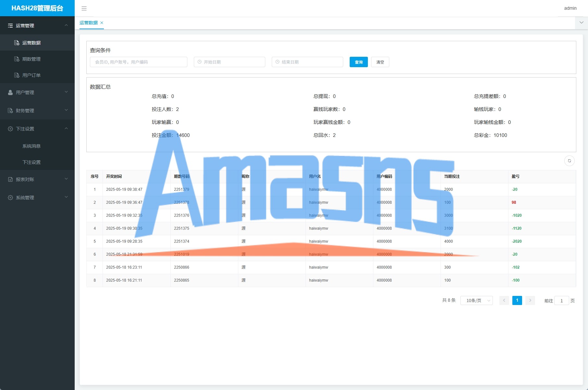This screenshot has height=390, width=588.
Task: Go to next page arrow
Action: click(x=530, y=300)
